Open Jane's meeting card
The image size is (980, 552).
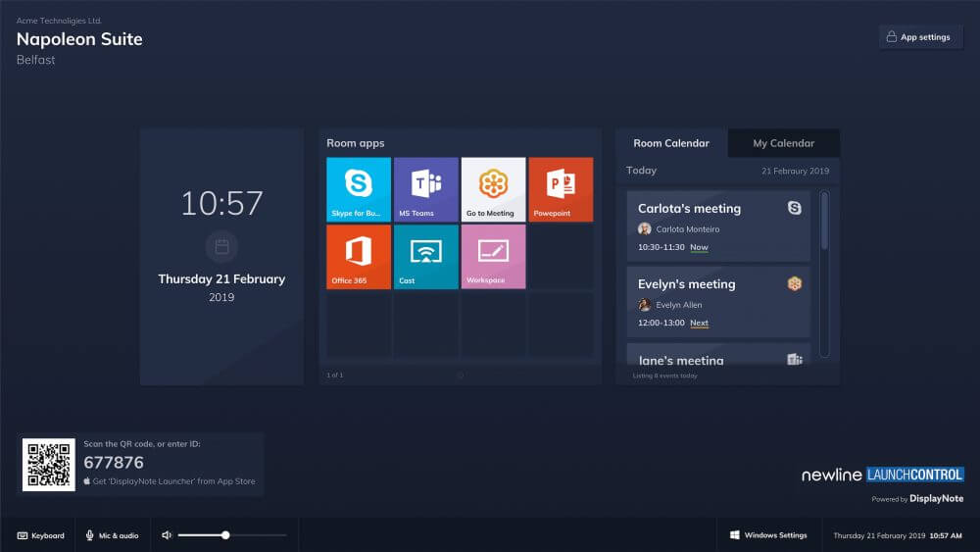pyautogui.click(x=718, y=355)
